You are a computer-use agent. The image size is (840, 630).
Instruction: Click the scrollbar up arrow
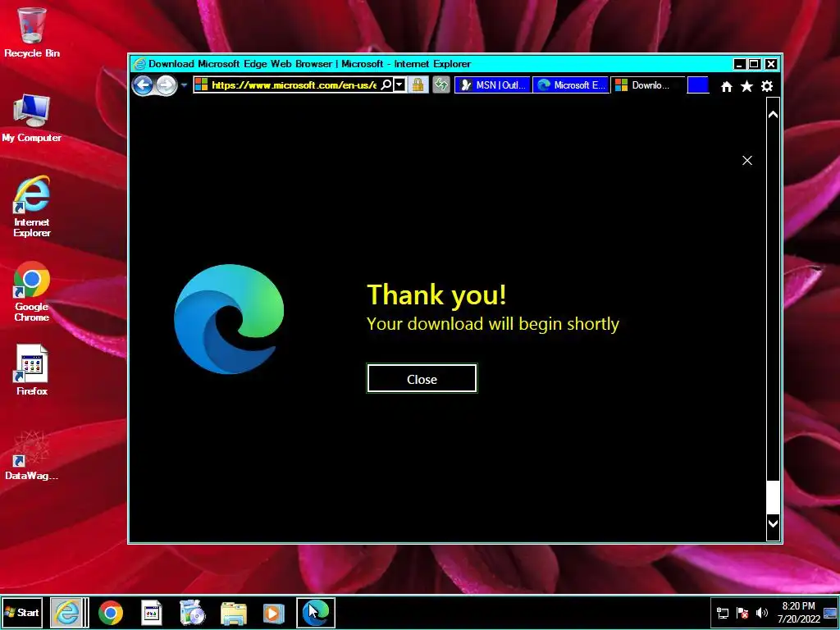773,114
